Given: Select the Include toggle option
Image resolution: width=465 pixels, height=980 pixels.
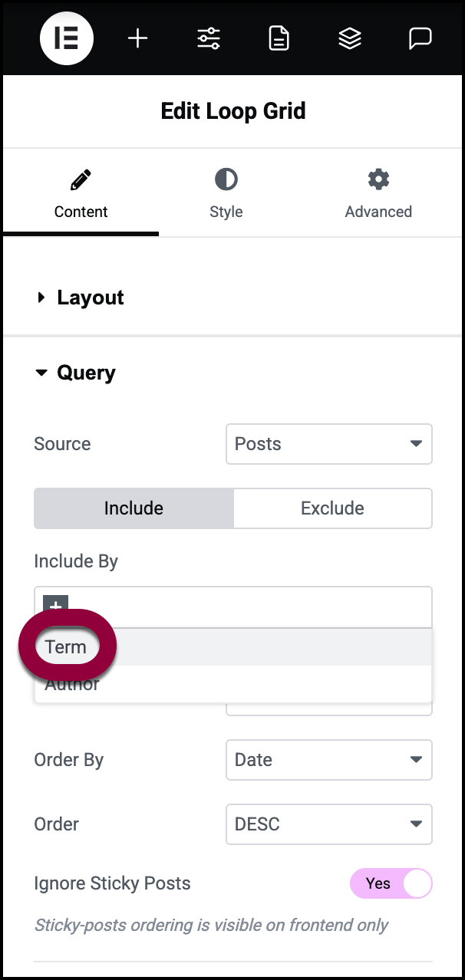Looking at the screenshot, I should click(134, 508).
